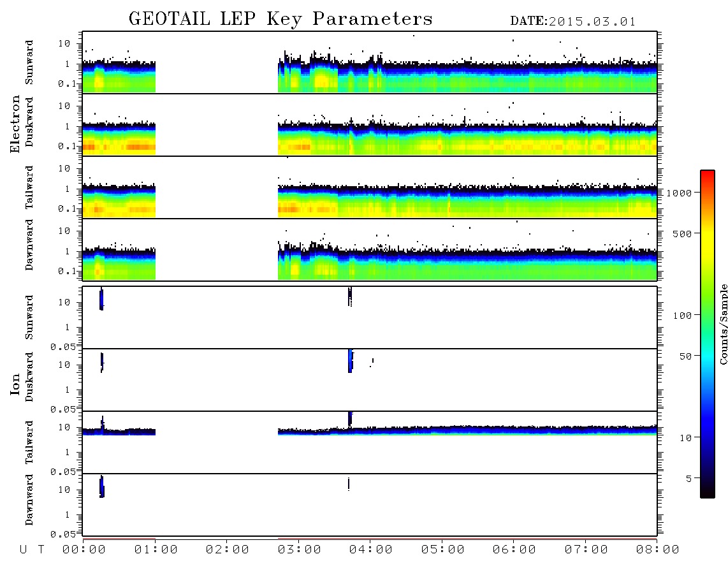Click the "500" colorbar tick label
The image size is (728, 561).
[x=682, y=233]
